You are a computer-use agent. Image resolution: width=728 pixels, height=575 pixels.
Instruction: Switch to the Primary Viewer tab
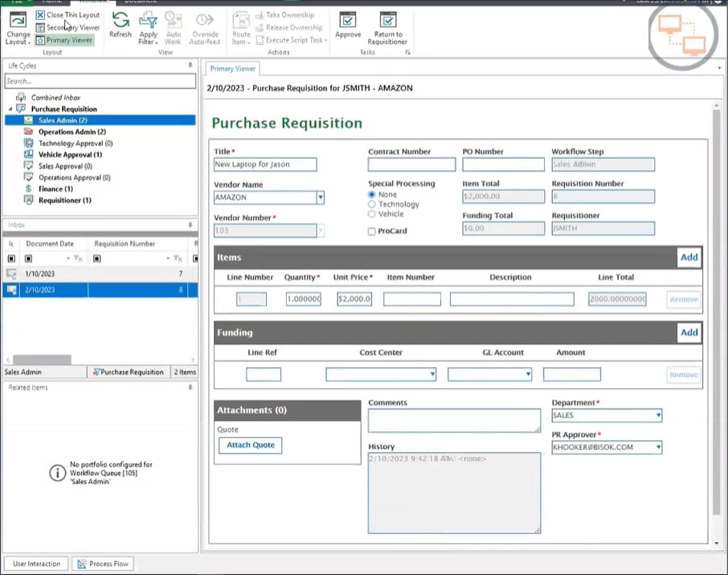click(x=232, y=69)
